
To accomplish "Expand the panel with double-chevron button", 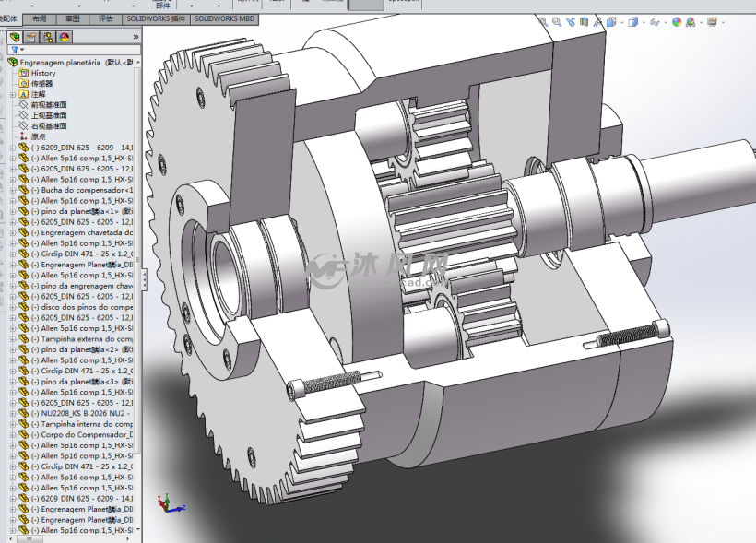I will coord(136,37).
